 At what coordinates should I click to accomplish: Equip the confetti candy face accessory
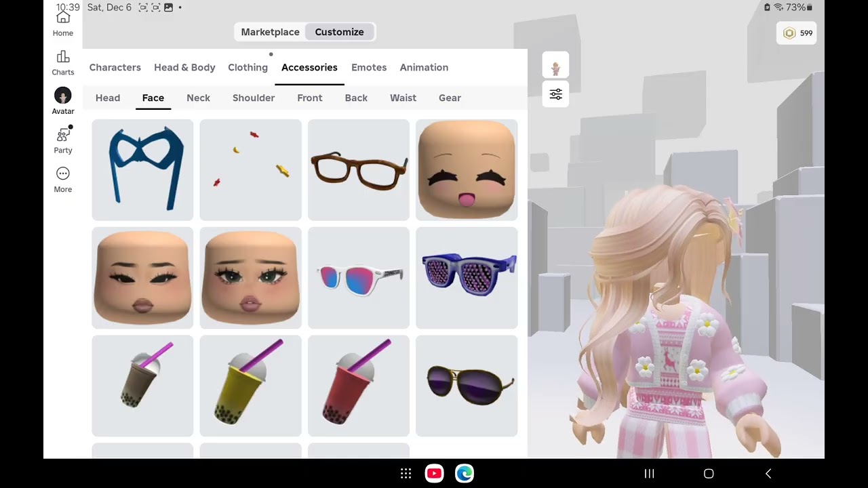250,170
